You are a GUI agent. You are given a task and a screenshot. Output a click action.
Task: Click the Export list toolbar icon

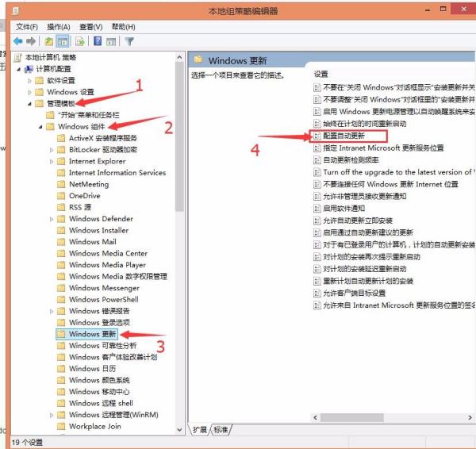(x=80, y=41)
